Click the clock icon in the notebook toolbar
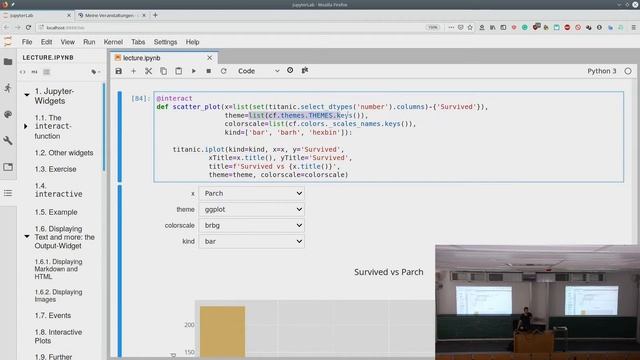 290,70
